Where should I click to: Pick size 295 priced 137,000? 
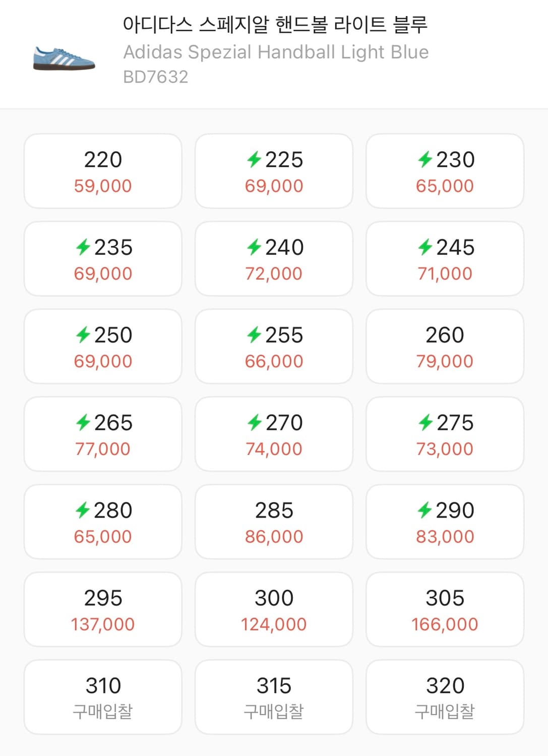[x=103, y=609]
